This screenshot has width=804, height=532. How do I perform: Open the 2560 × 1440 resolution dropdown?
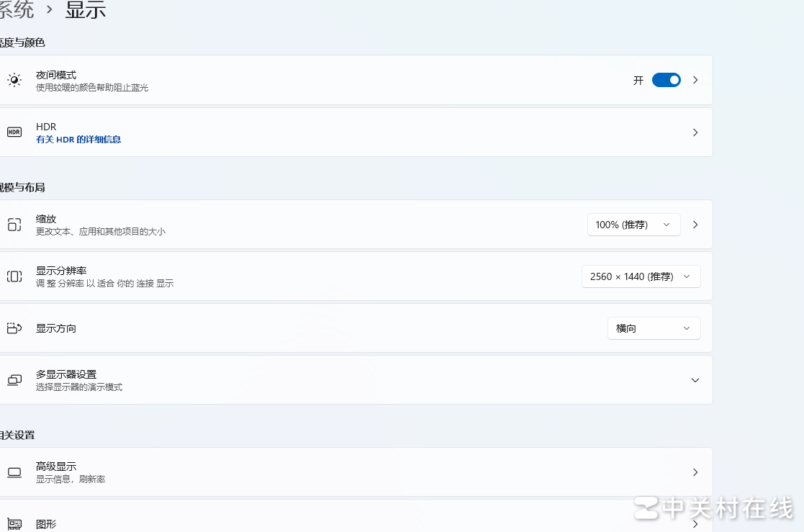(641, 276)
